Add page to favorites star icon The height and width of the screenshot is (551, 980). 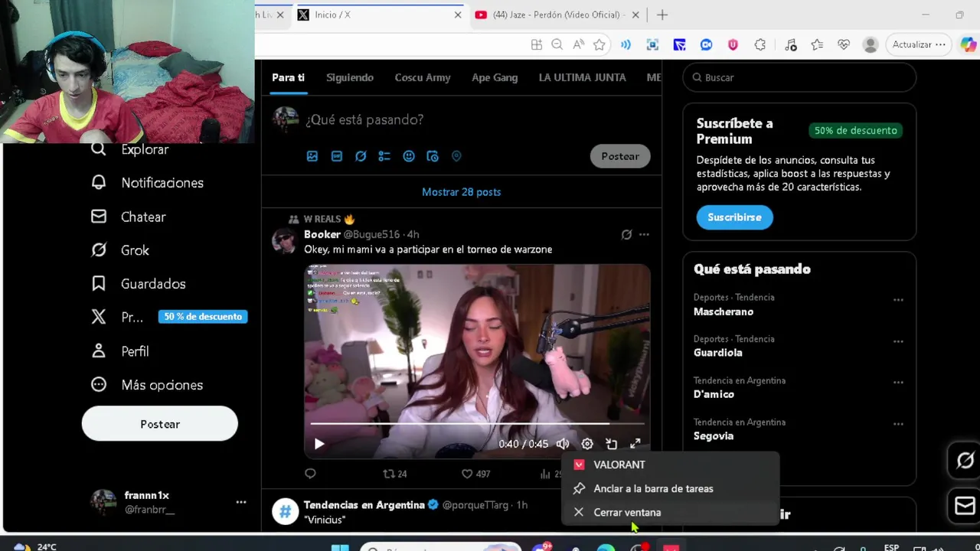599,45
